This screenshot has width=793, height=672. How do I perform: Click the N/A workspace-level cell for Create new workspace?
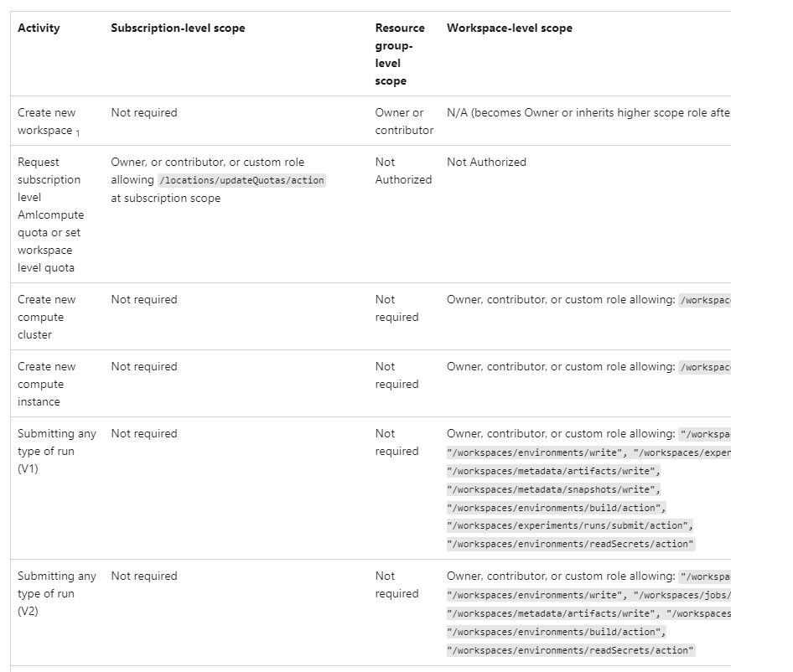[x=588, y=113]
